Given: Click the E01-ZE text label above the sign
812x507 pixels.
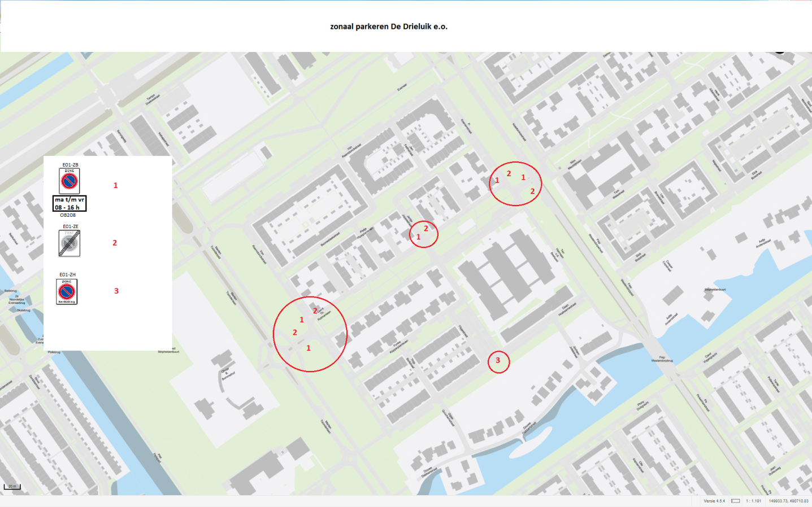Looking at the screenshot, I should click(71, 226).
